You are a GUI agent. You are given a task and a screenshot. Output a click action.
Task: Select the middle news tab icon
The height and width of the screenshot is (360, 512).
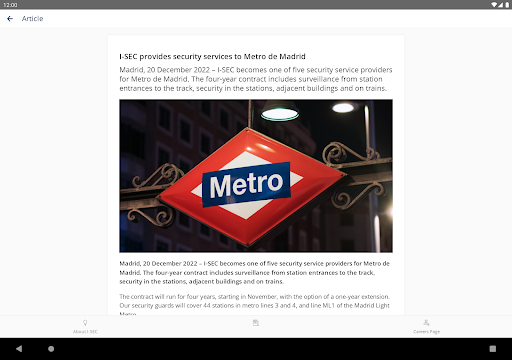256,323
